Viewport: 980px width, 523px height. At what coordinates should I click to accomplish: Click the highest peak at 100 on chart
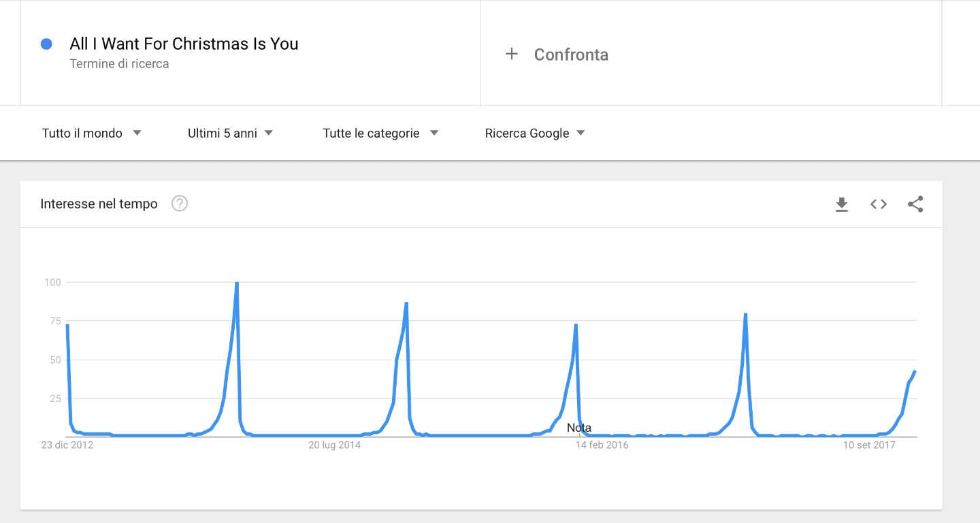coord(236,283)
